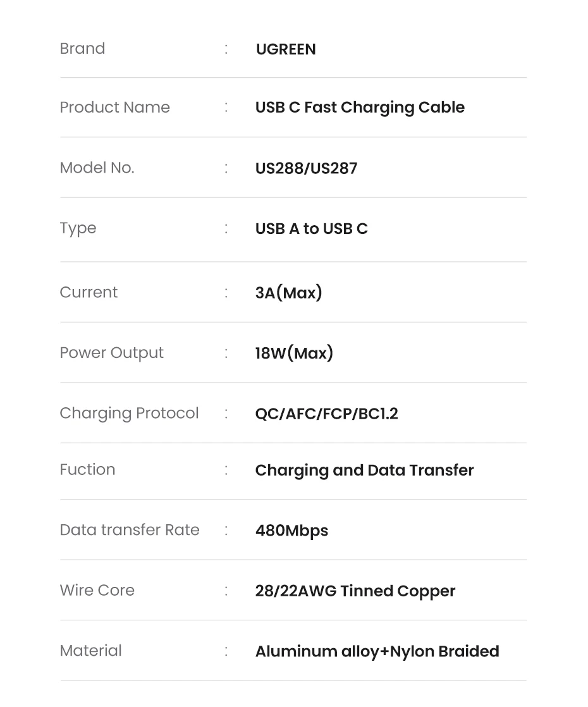Select the 28/22AWG Tinned Copper text

coord(355,591)
